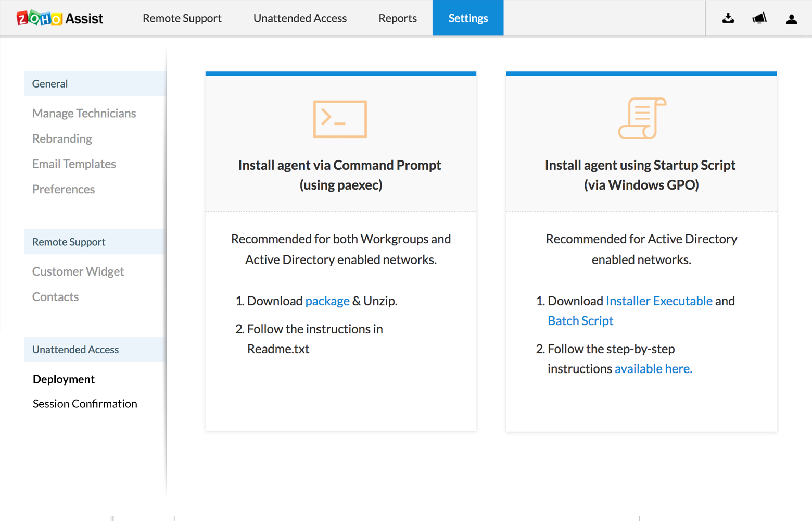Open Manage Technicians settings
This screenshot has height=521, width=812.
click(x=84, y=114)
